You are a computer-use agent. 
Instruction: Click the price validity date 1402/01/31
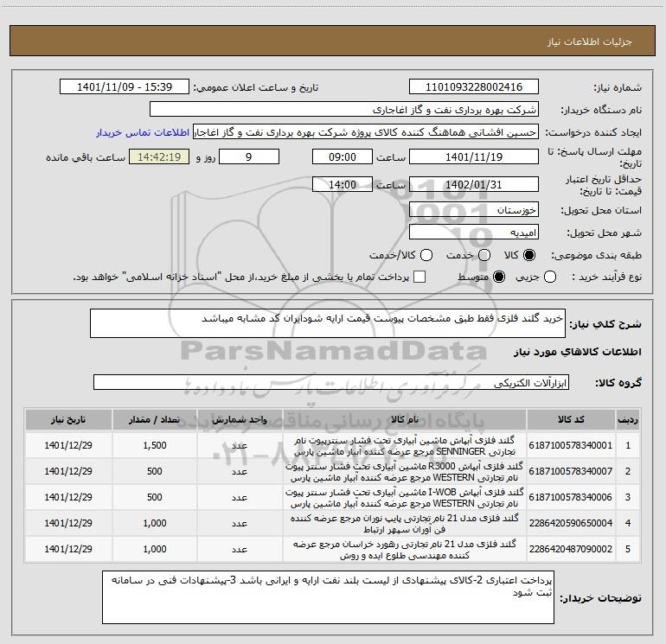[x=474, y=184]
